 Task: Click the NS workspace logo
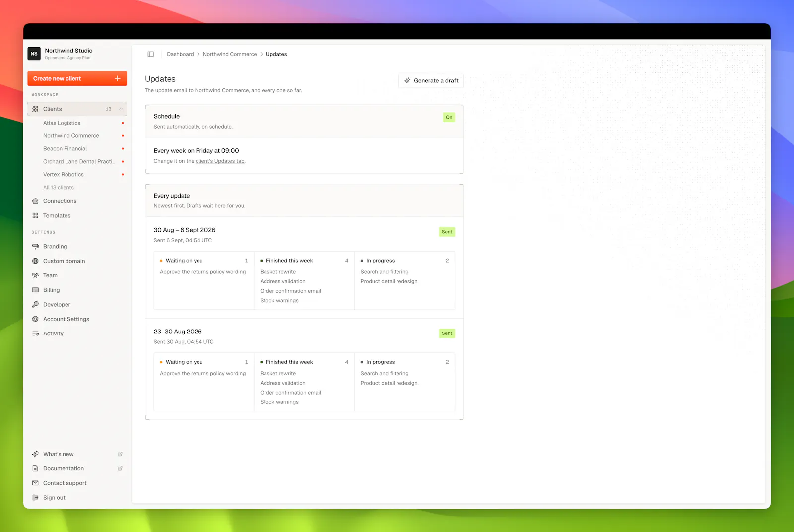[34, 54]
